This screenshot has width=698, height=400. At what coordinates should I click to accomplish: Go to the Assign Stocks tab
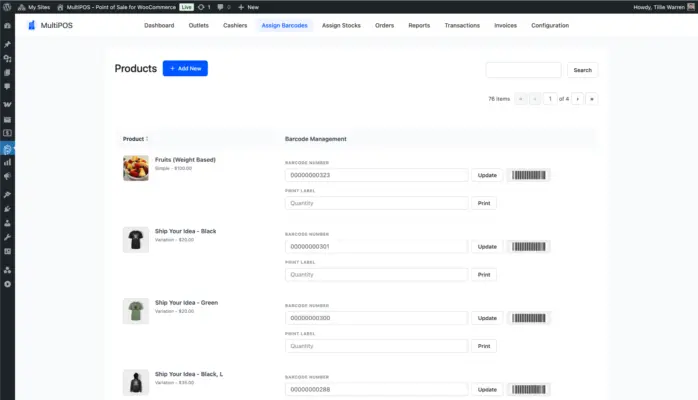341,25
